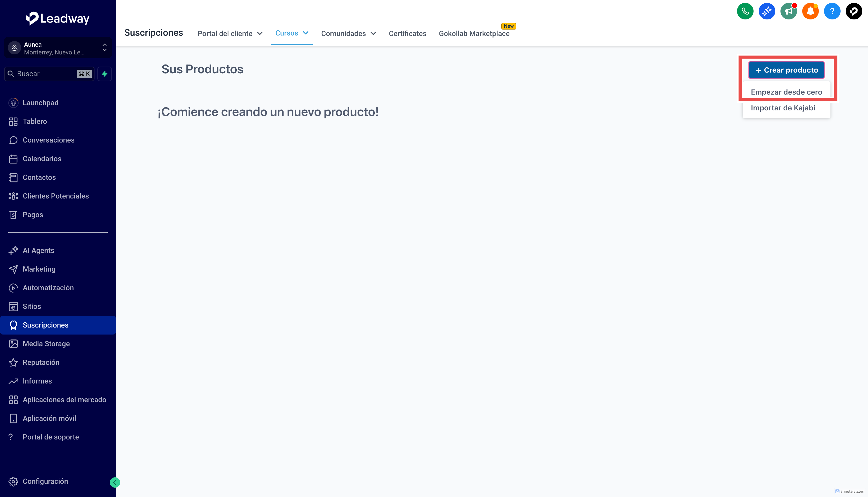The height and width of the screenshot is (497, 868).
Task: Click the green phone call icon
Action: click(x=745, y=12)
